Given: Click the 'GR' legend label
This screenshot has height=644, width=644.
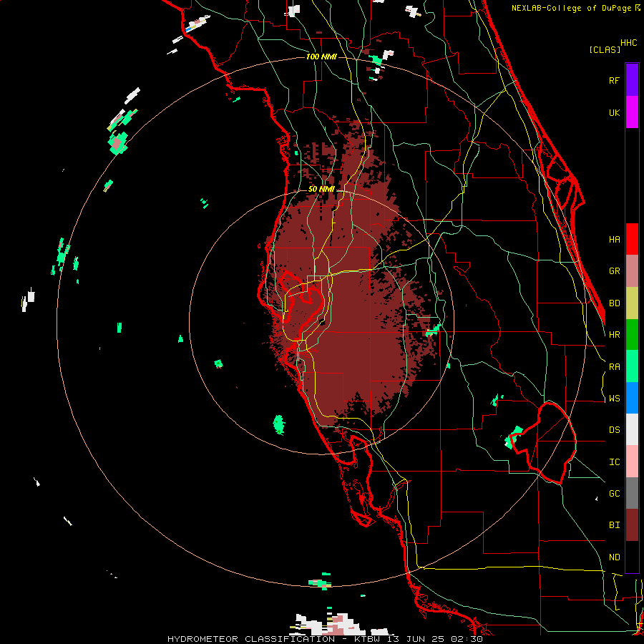Looking at the screenshot, I should pos(615,271).
